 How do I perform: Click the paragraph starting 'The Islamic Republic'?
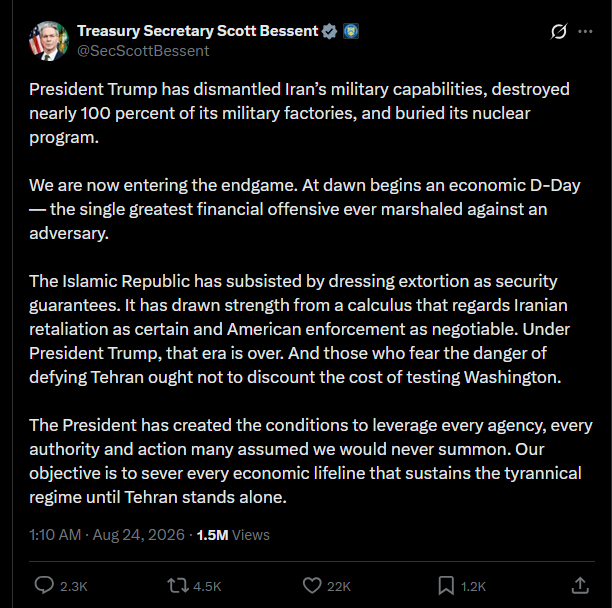click(x=299, y=329)
